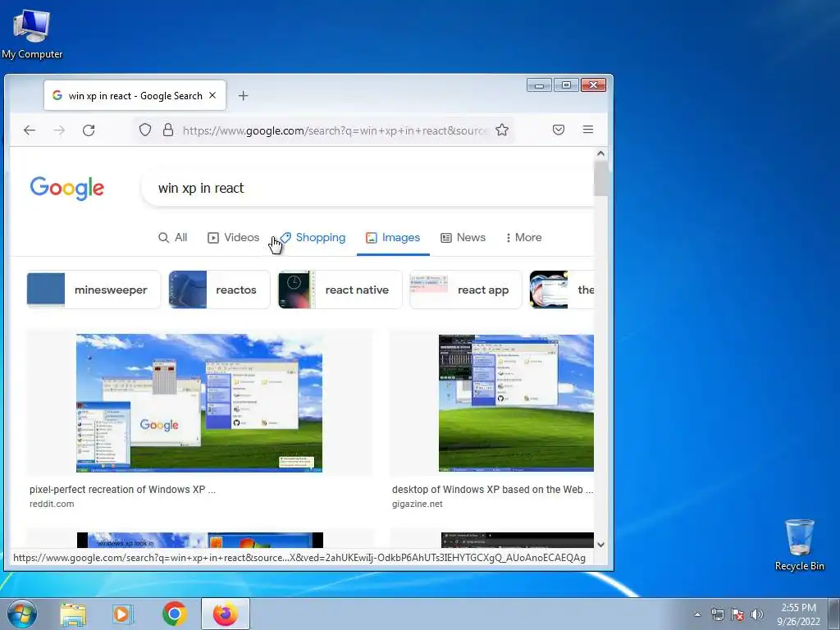Screen dimensions: 840x630
Task: Select the Recycle Bin desktop icon
Action: [799, 545]
